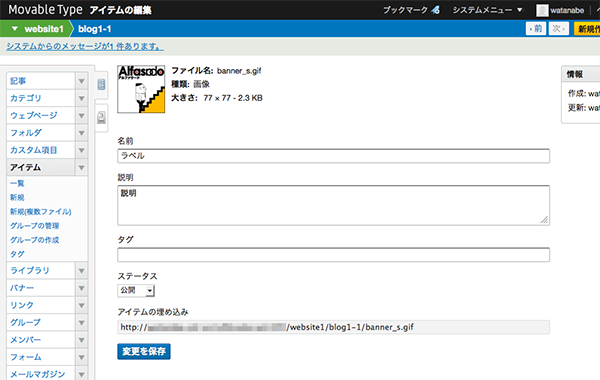The image size is (600, 380).
Task: Expand the website1 scope selector arrow
Action: pos(15,29)
